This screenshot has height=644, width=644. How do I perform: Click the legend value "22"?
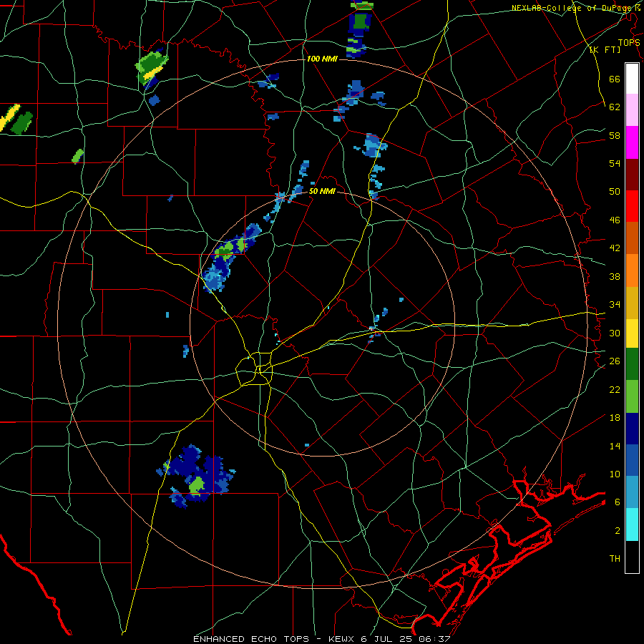click(x=615, y=389)
